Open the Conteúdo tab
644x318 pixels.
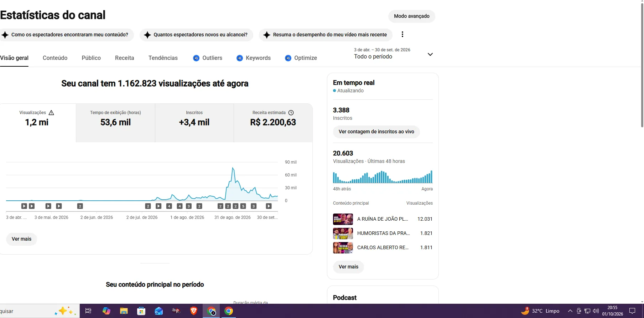pos(55,58)
